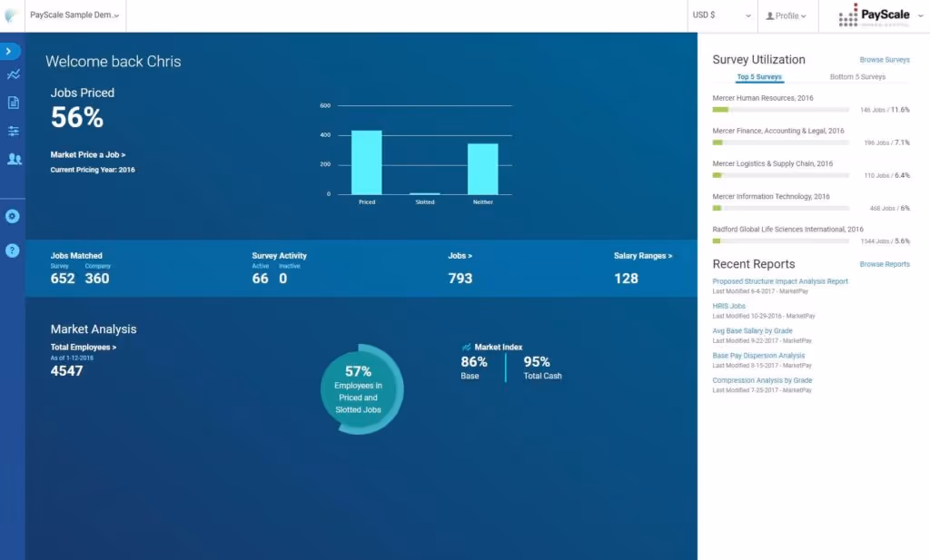The height and width of the screenshot is (560, 930).
Task: Click the Market Index icon near 86% Base
Action: tap(469, 346)
